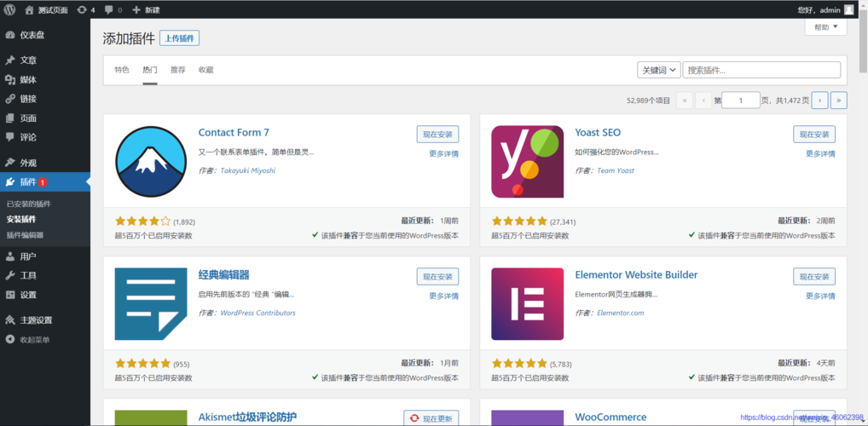Screen dimensions: 868x426
Task: Open 更多详情 for Contact Form 7
Action: 444,154
